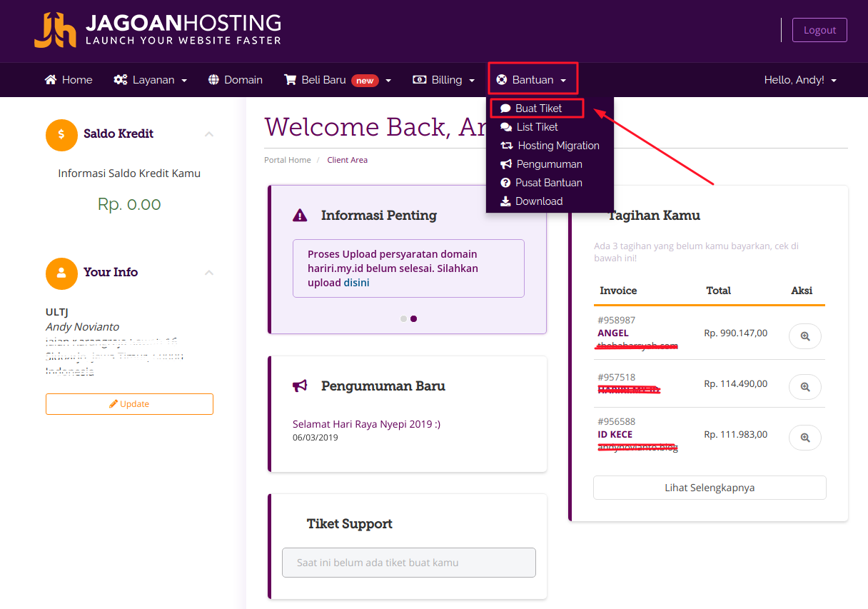Click the Saldo Kredit dollar icon
This screenshot has height=609, width=868.
(61, 134)
